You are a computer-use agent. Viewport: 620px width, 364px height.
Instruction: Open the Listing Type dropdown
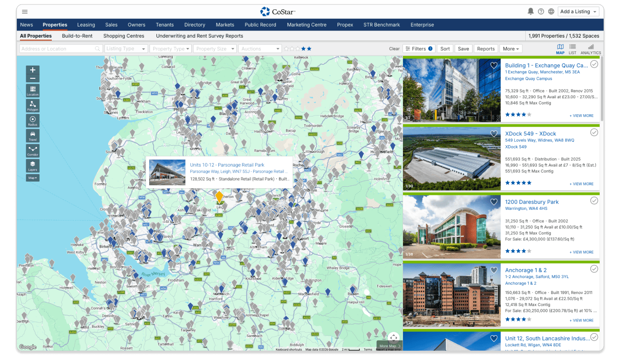coord(126,49)
